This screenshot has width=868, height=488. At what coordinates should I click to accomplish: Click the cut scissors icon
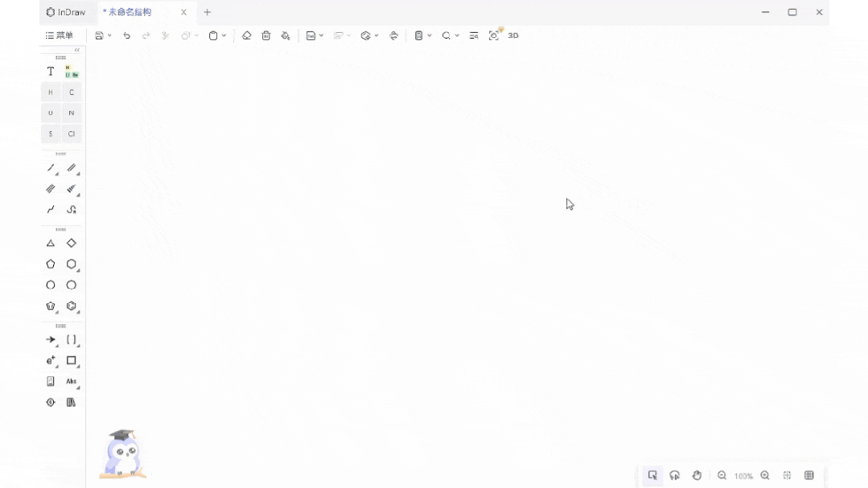pos(166,35)
